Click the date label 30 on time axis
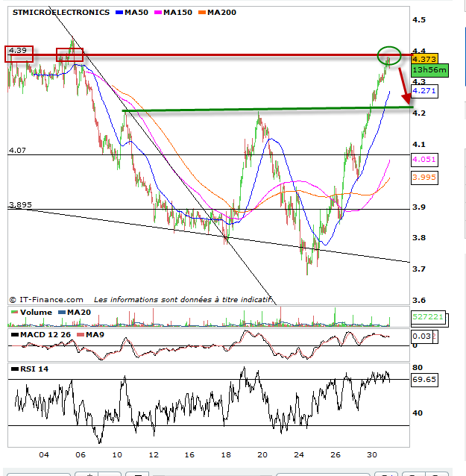Viewport: 466px width, 476px height. (372, 454)
